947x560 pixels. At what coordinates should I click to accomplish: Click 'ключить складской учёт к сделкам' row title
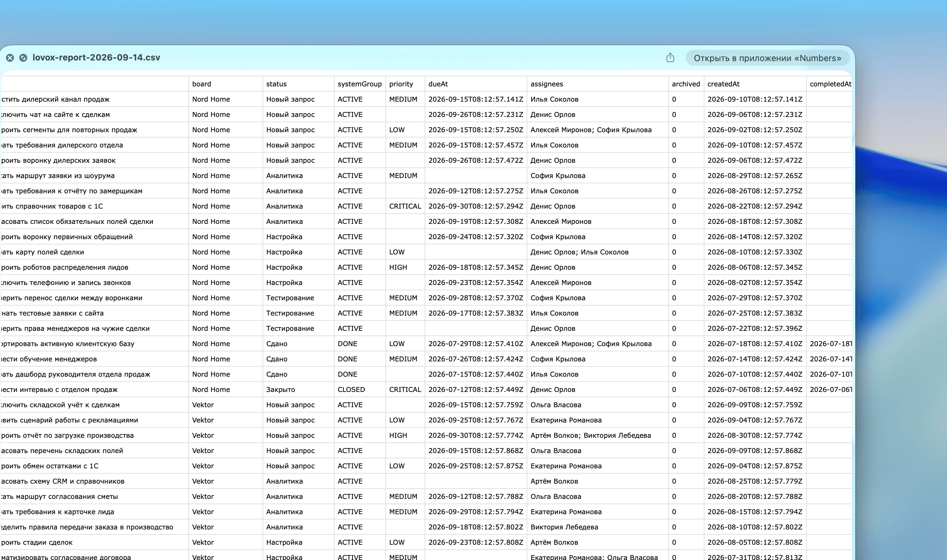[60, 405]
